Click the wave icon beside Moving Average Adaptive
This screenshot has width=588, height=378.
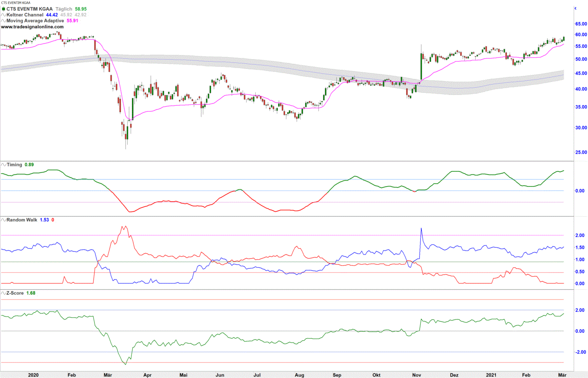coord(3,21)
